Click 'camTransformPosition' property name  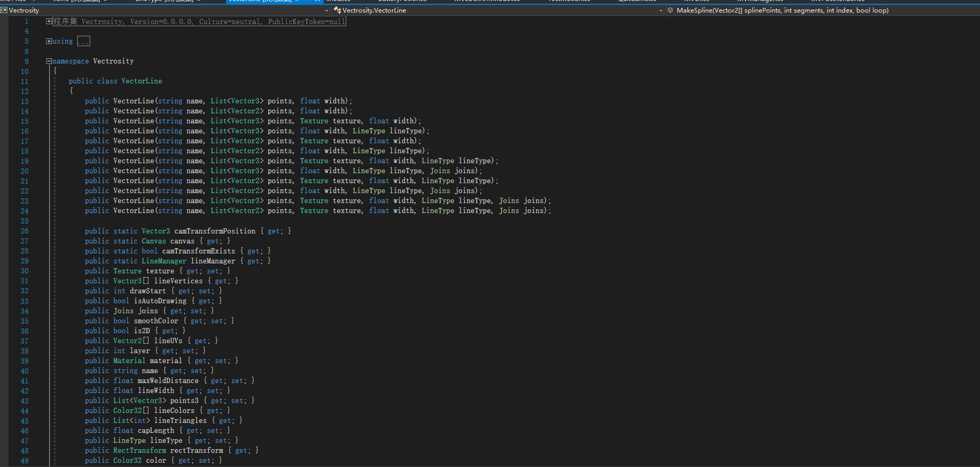pyautogui.click(x=215, y=231)
